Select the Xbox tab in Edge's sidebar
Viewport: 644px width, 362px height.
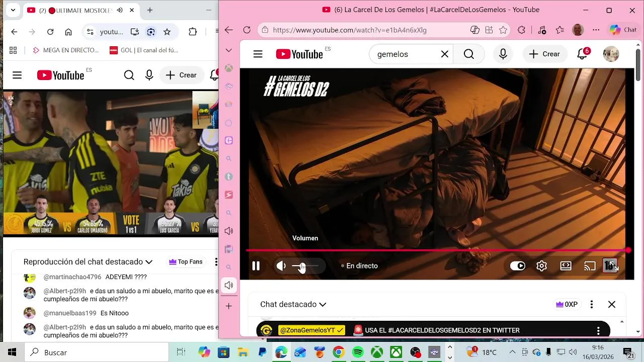[228, 68]
